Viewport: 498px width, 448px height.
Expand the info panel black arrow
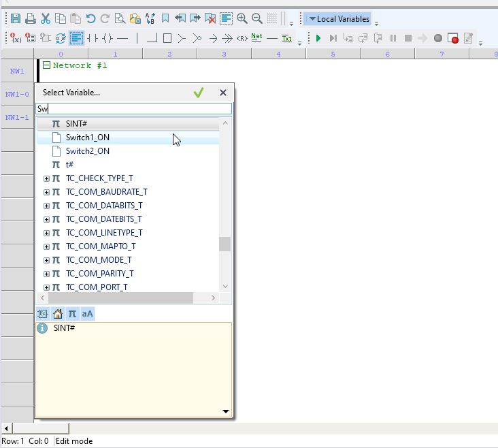point(226,411)
